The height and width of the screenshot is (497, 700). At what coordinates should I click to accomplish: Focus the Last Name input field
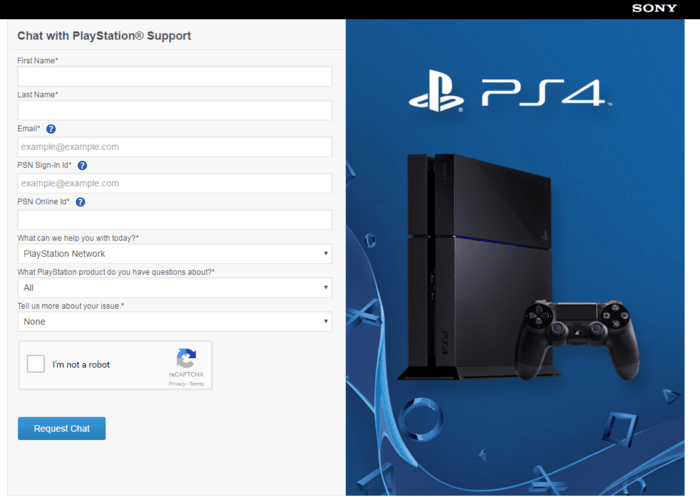175,110
